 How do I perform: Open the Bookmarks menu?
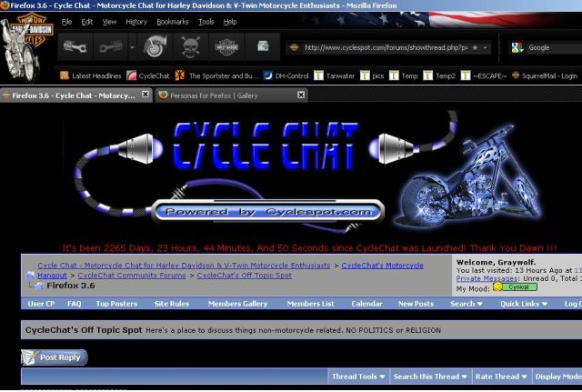pyautogui.click(x=173, y=22)
